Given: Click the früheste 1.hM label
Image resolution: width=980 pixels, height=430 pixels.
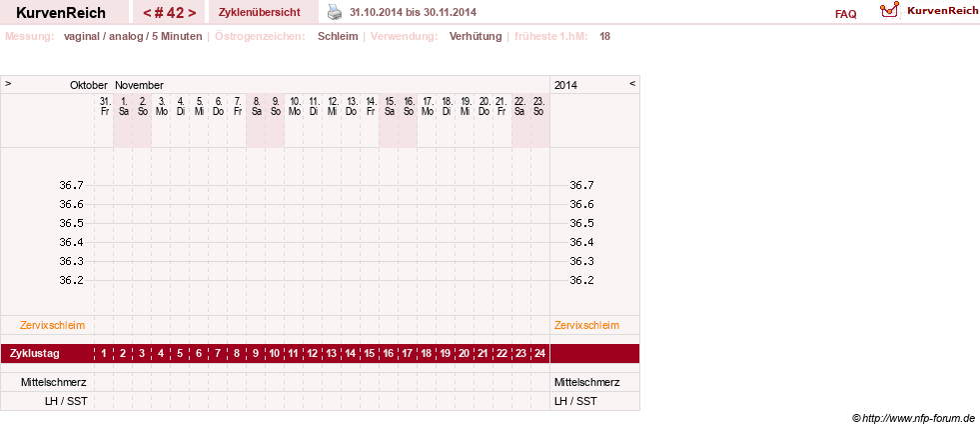Looking at the screenshot, I should (551, 36).
